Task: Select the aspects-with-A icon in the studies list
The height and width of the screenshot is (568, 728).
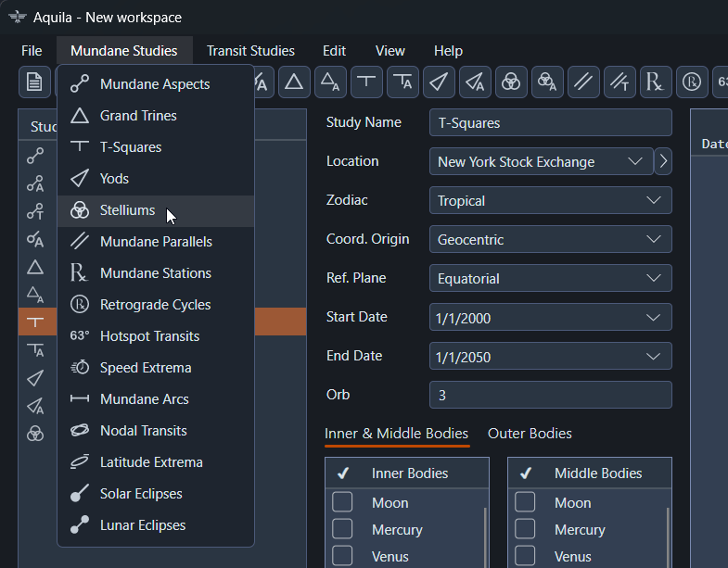Action: (x=35, y=183)
